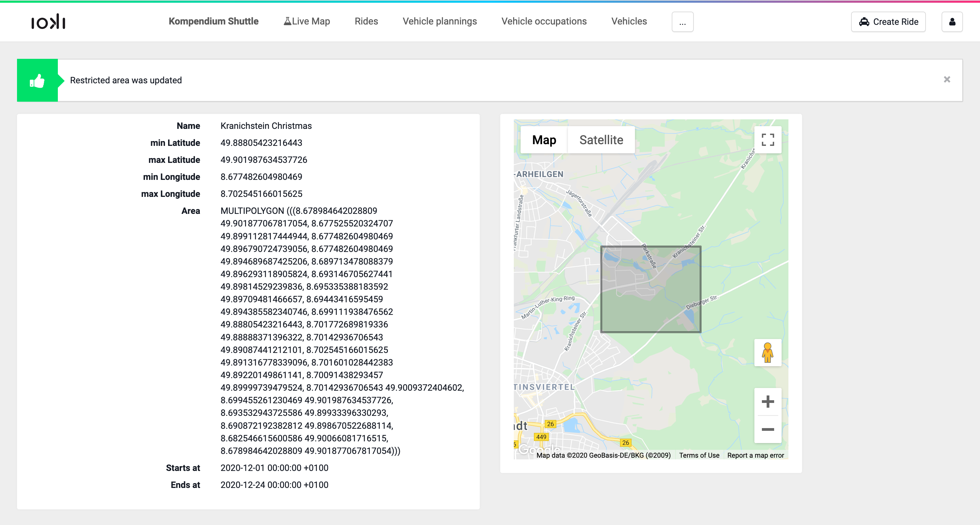Click max Longitude value 8.702545166015625

(261, 194)
